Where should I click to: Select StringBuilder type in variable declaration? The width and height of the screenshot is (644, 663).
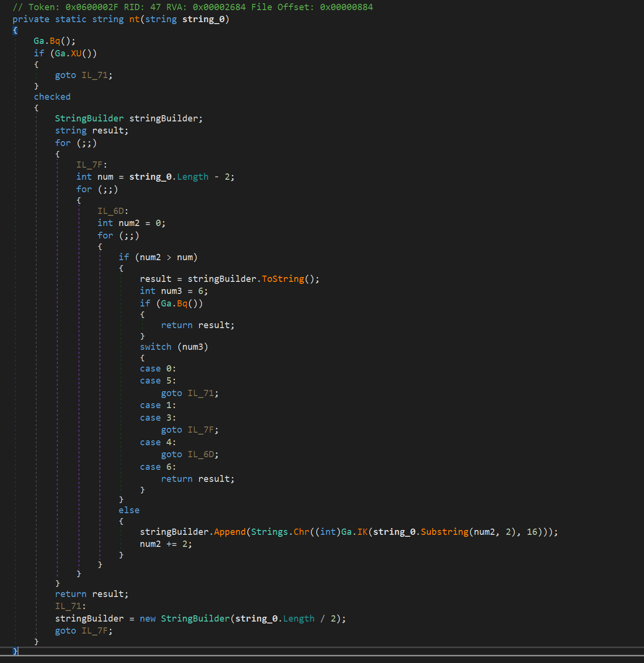[x=89, y=119]
